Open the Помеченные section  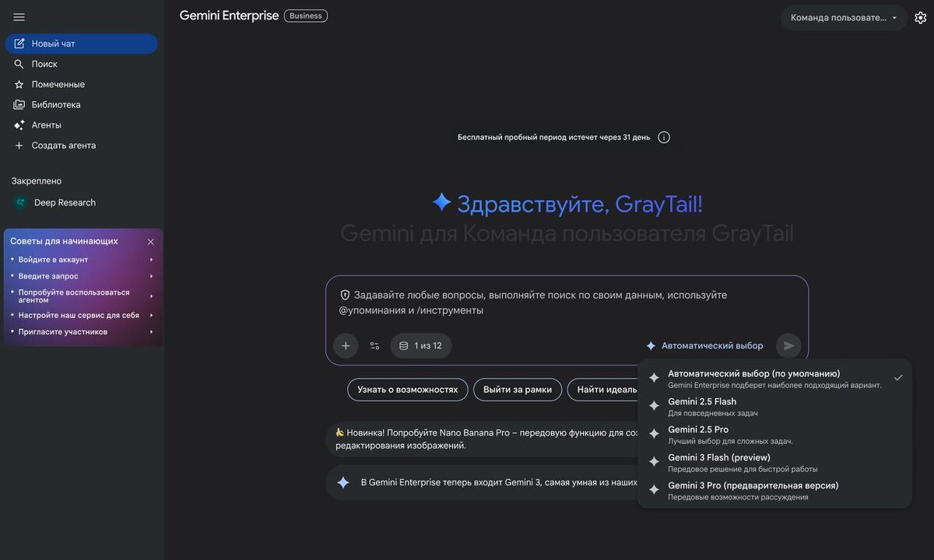[x=82, y=84]
